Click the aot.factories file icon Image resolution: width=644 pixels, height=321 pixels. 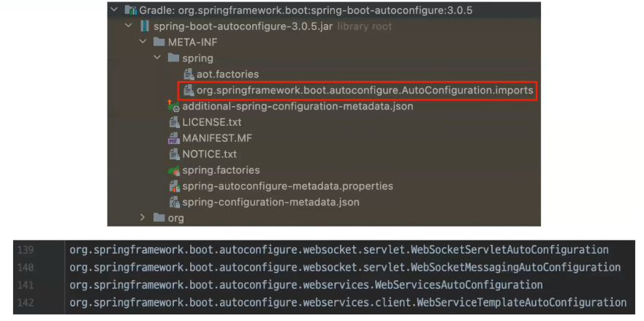189,75
